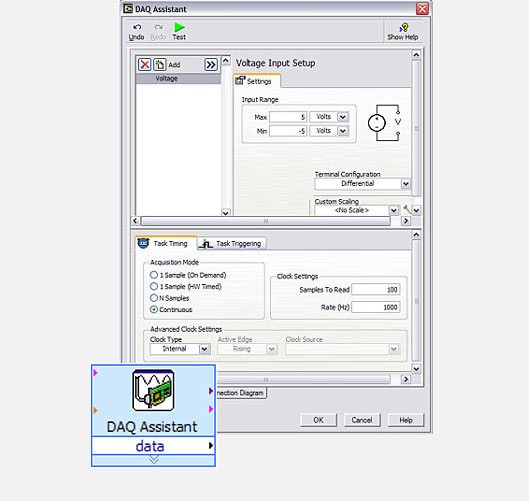Click upper pane scroll down arrow

(x=416, y=210)
